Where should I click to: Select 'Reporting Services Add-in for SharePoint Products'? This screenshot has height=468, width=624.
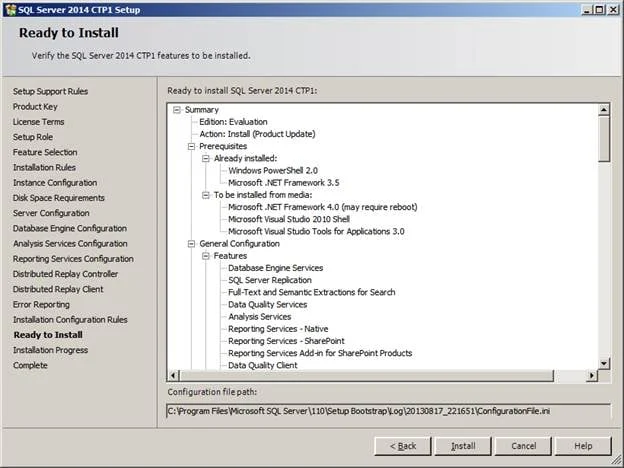[320, 353]
